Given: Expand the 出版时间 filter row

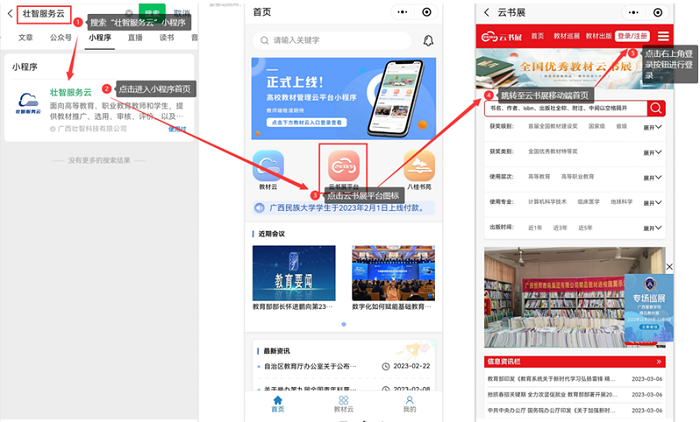Looking at the screenshot, I should coord(652,227).
